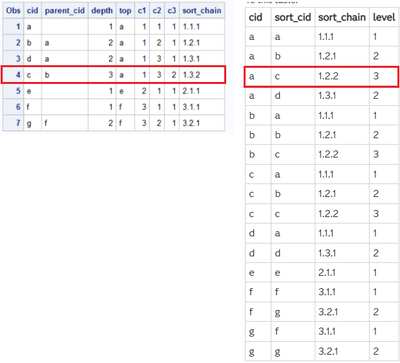
Task: Click the level column header
Action: point(384,17)
